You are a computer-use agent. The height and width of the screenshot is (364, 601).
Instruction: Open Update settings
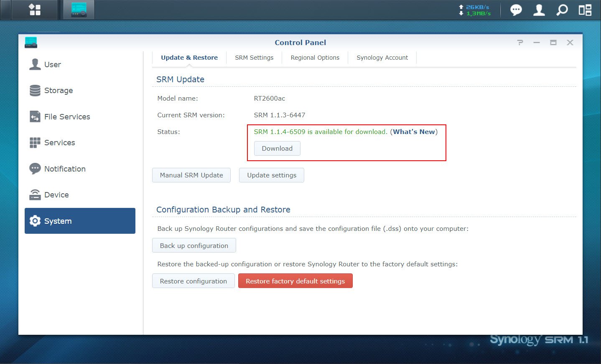tap(272, 175)
